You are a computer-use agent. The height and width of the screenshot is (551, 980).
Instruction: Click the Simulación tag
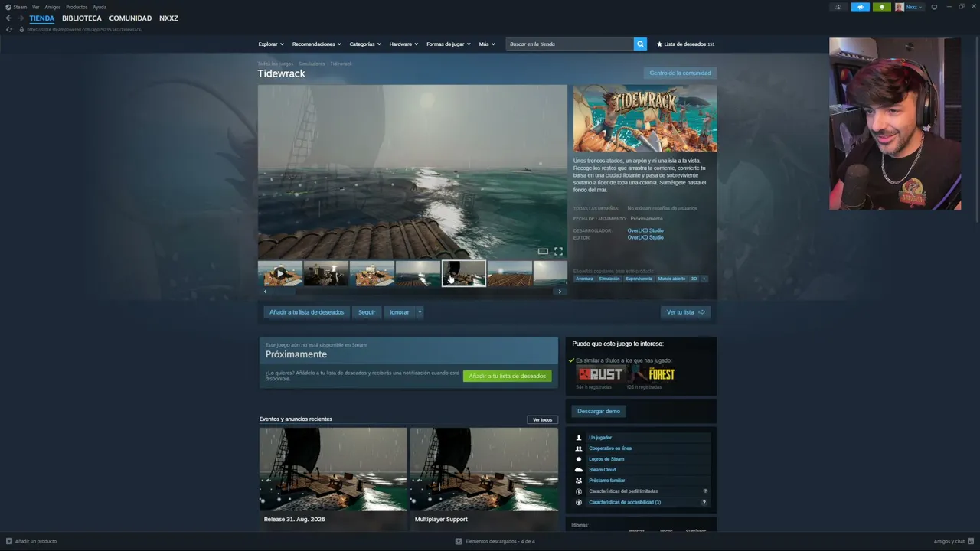[x=609, y=279]
